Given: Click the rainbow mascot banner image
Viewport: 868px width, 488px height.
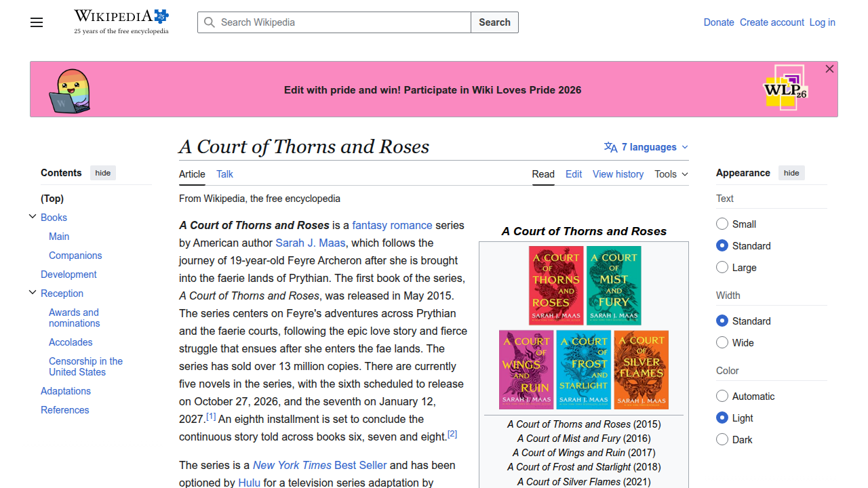Looking at the screenshot, I should coord(69,91).
